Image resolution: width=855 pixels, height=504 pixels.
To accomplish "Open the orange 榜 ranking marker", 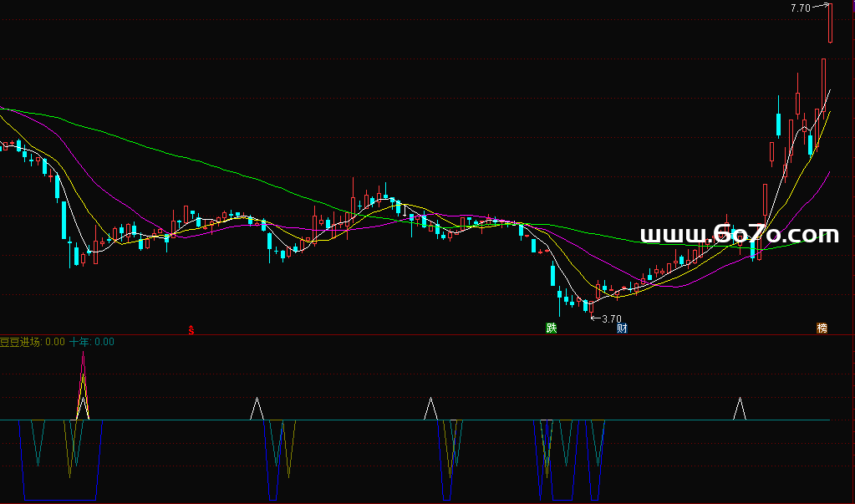I will click(822, 328).
